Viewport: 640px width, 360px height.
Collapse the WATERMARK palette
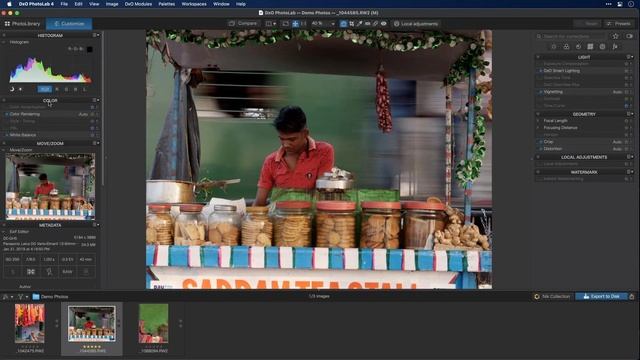point(538,172)
